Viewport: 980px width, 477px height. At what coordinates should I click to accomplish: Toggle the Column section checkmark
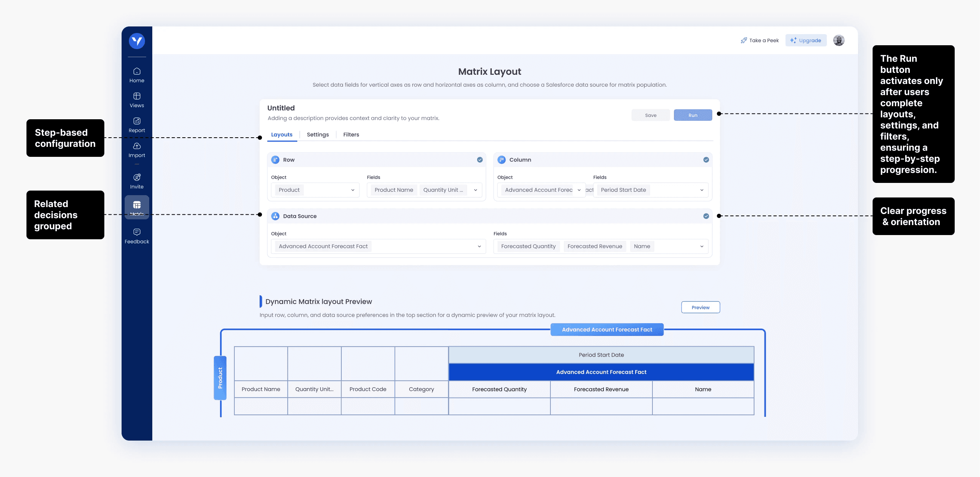(706, 160)
